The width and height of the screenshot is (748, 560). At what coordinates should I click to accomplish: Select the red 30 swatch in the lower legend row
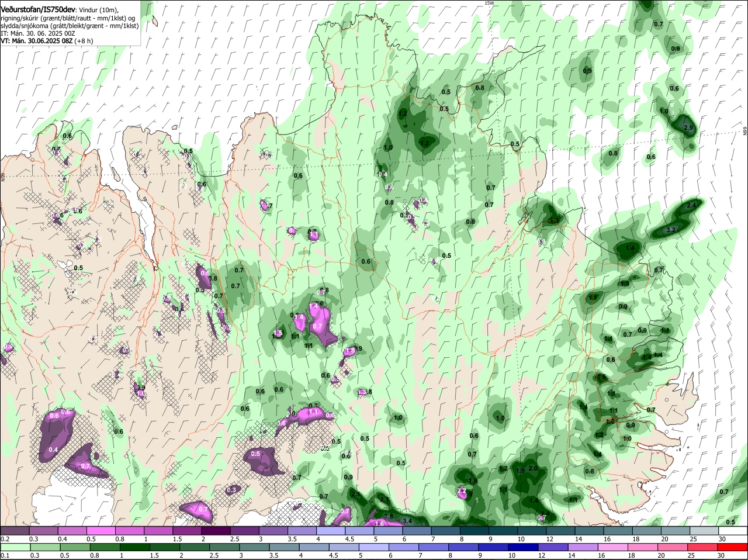click(733, 548)
